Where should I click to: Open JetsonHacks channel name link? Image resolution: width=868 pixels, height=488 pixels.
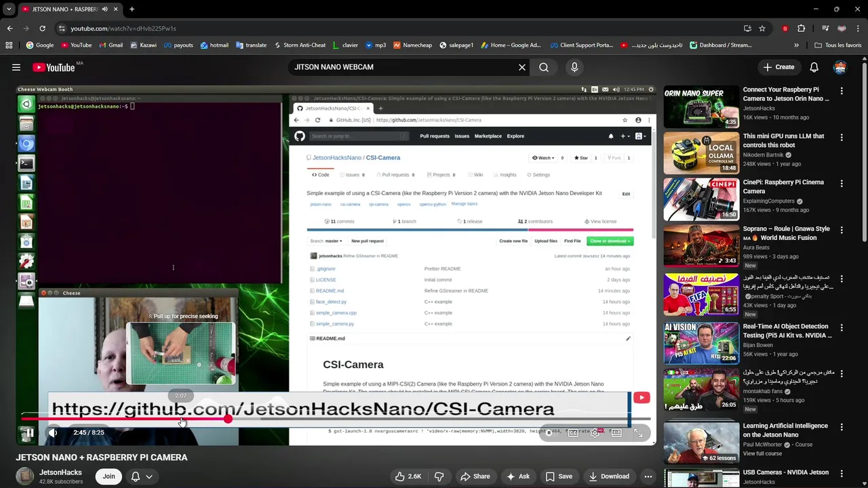[60, 472]
